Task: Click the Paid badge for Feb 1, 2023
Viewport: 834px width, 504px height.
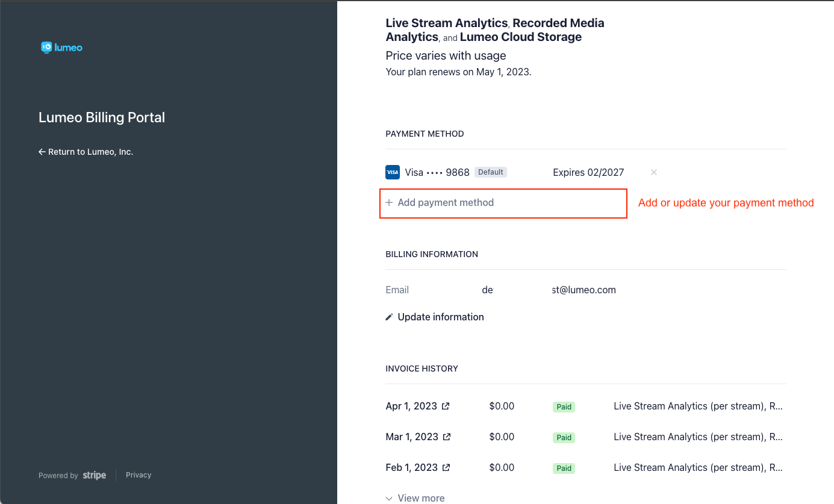Action: tap(564, 468)
